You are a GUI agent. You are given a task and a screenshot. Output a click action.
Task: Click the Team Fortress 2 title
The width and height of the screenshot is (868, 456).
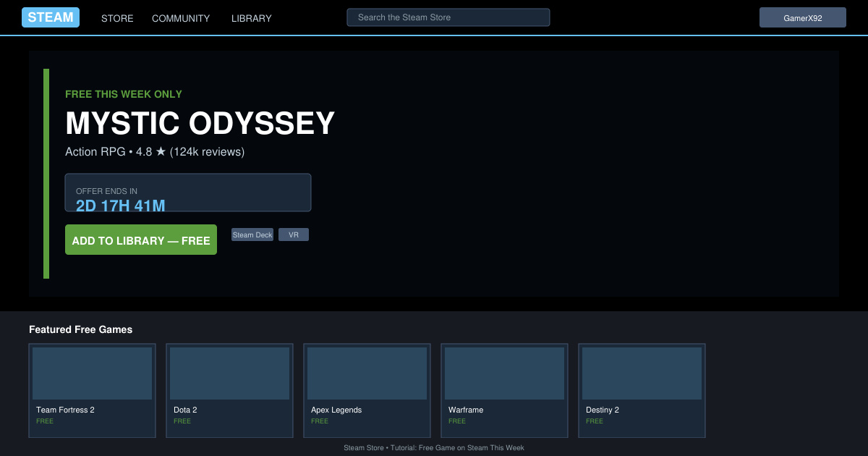(x=65, y=410)
